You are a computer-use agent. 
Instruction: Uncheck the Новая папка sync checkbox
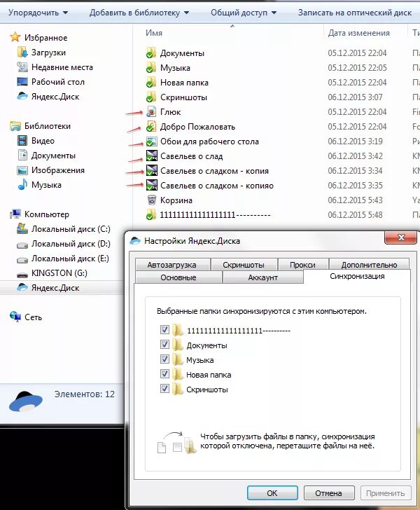click(x=164, y=373)
